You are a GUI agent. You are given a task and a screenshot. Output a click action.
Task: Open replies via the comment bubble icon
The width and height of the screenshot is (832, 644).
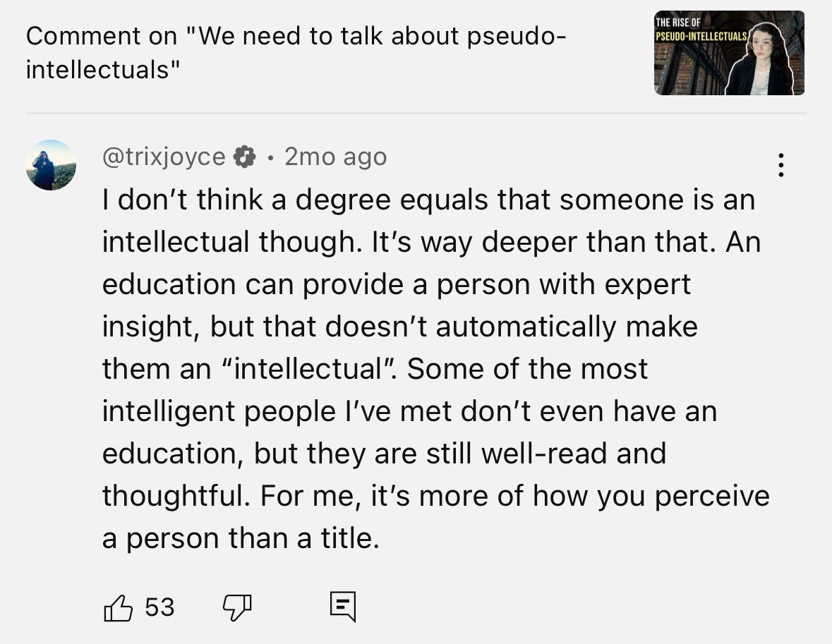343,607
